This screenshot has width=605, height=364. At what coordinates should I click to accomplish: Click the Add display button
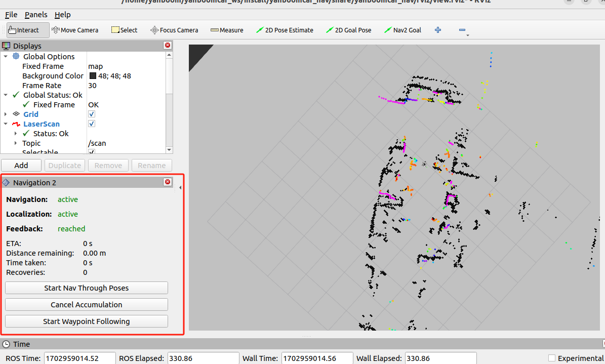(21, 165)
